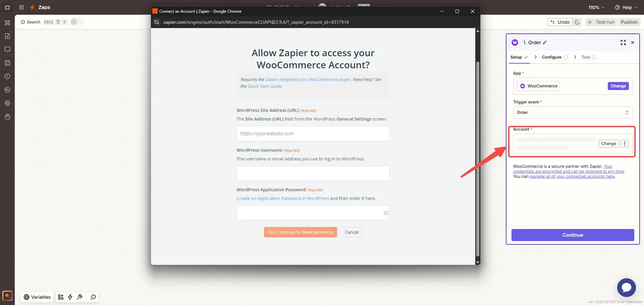Switch to the Setup tab
The width and height of the screenshot is (644, 305).
(x=516, y=57)
